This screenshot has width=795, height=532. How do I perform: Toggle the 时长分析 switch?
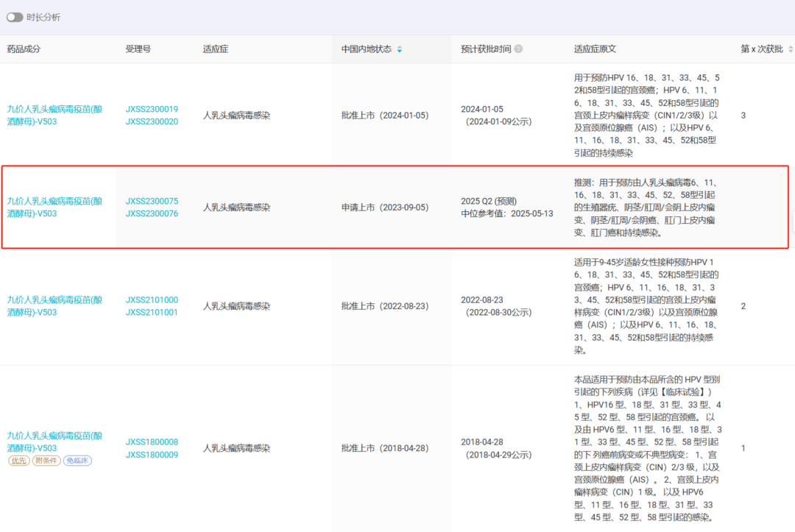click(x=15, y=17)
